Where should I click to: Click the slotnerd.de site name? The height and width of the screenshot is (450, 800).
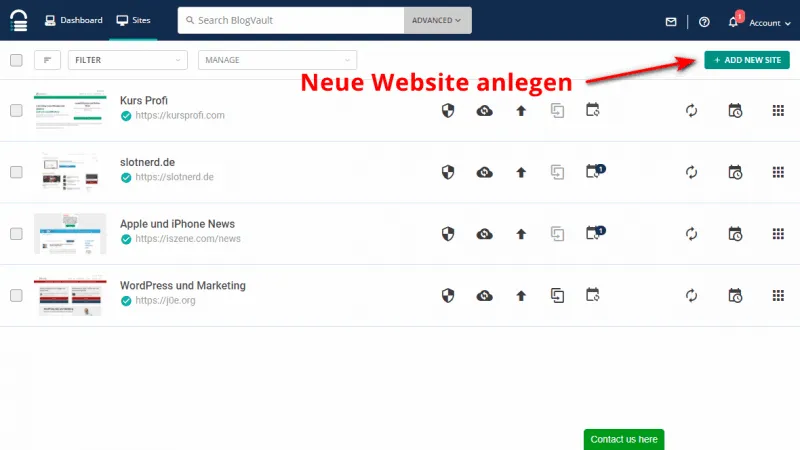(x=147, y=162)
